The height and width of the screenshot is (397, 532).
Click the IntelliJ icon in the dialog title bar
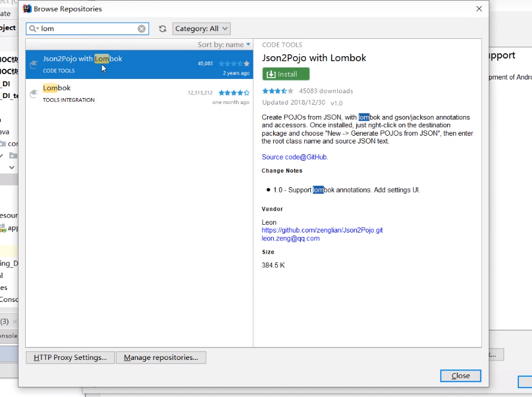(x=27, y=9)
